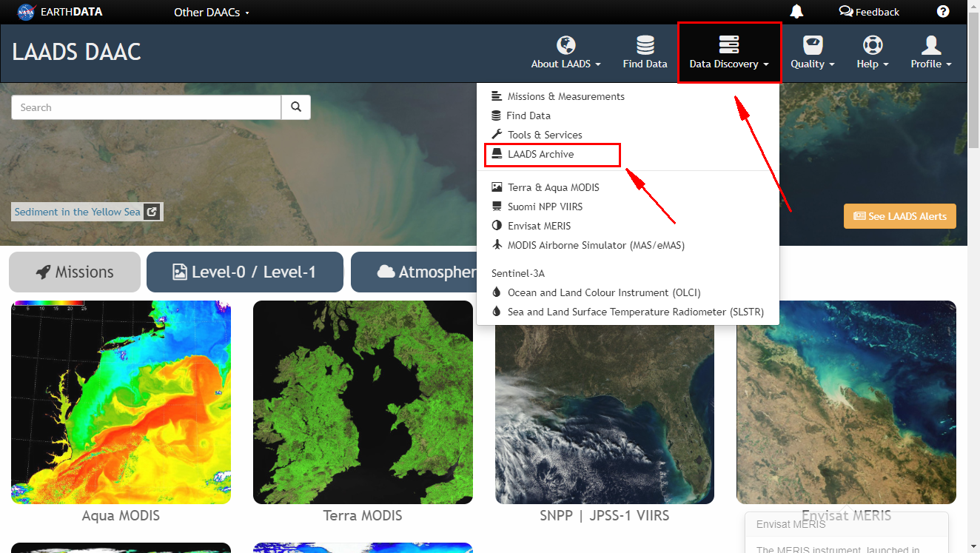Click the About LAADS globe icon
The width and height of the screenshot is (980, 553).
[566, 45]
